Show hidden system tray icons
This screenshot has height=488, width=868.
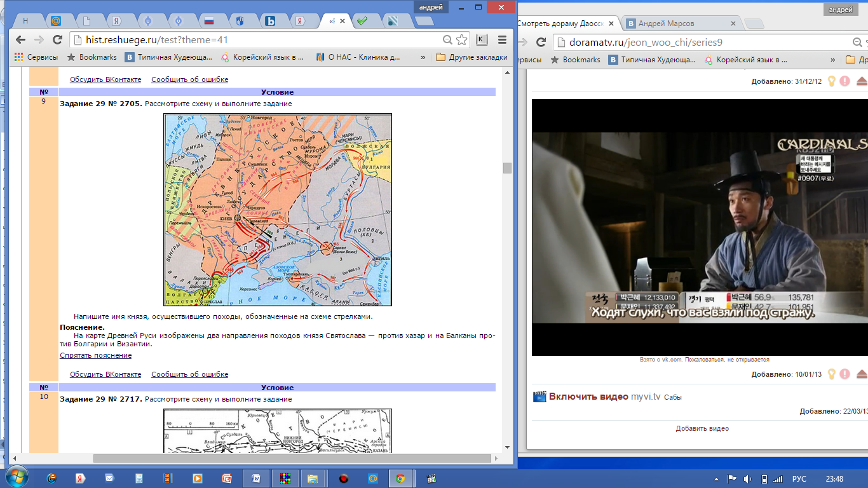click(x=715, y=478)
